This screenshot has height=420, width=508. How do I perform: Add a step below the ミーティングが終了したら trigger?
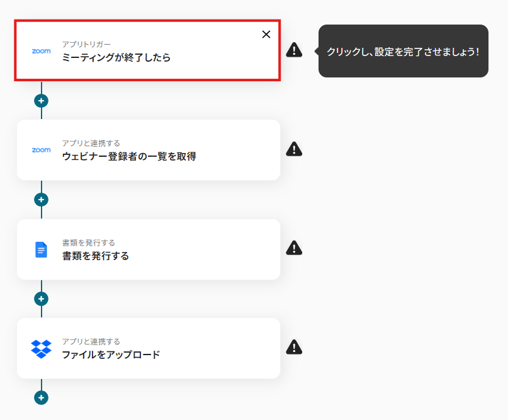click(42, 101)
